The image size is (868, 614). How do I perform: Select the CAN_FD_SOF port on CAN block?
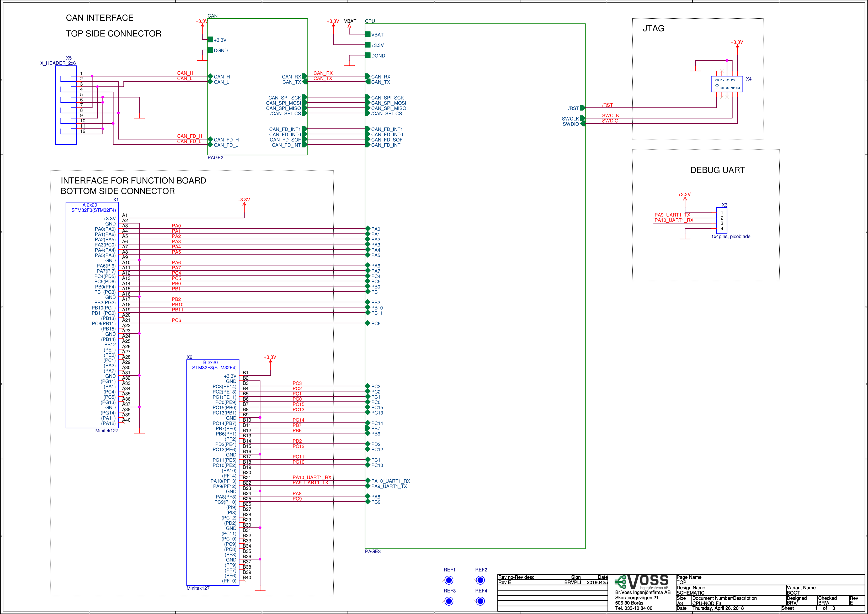point(305,140)
